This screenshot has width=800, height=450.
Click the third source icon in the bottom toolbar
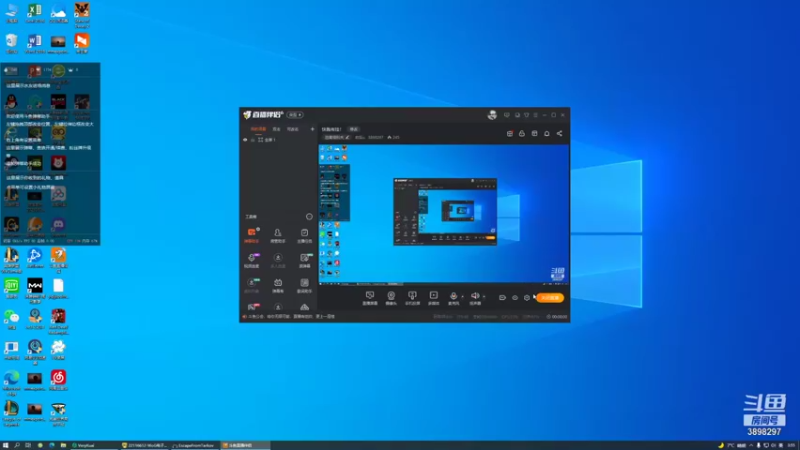click(x=412, y=298)
